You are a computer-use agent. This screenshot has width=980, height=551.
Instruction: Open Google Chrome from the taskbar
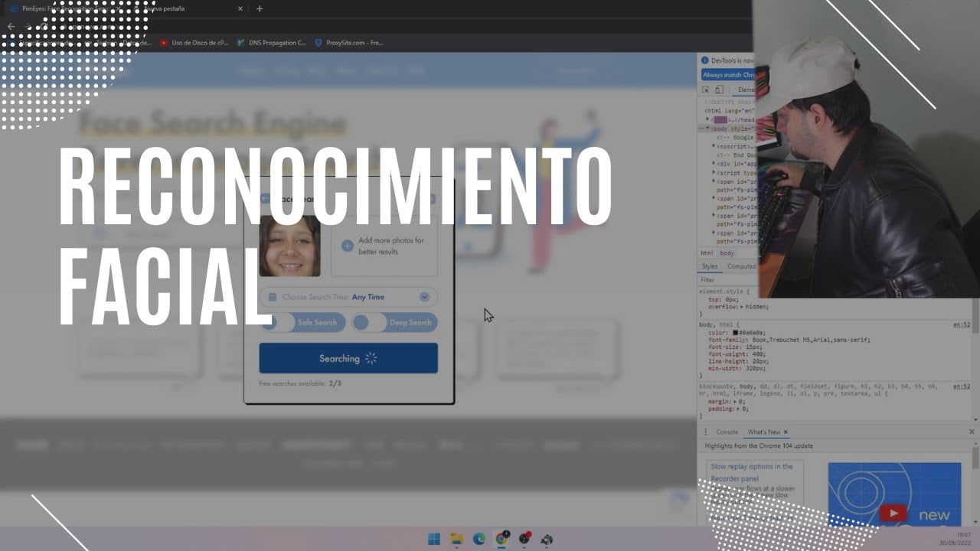(502, 539)
